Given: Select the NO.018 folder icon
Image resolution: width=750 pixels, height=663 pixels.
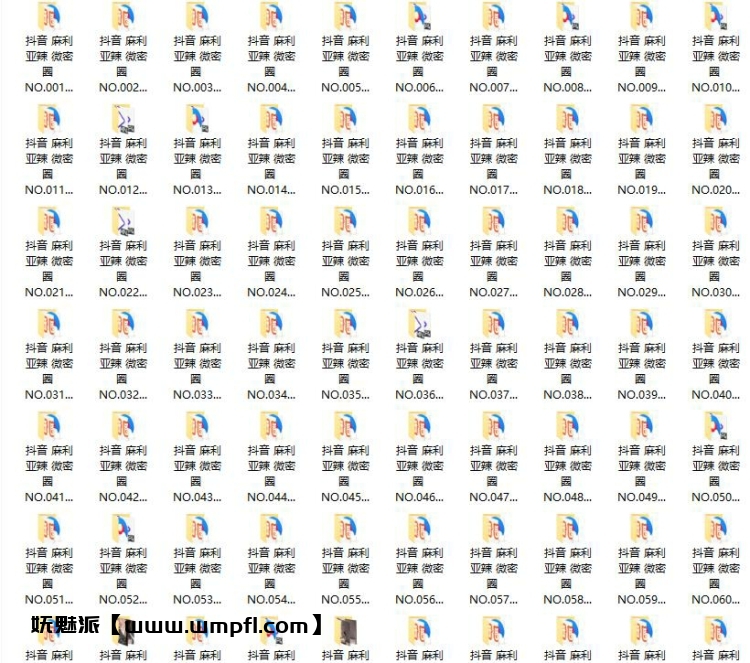Looking at the screenshot, I should 568,119.
